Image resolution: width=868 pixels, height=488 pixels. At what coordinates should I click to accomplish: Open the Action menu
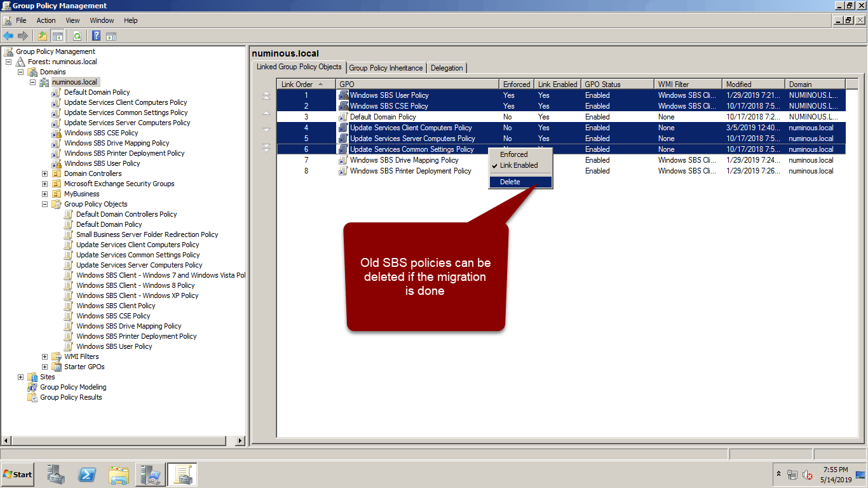click(x=46, y=20)
